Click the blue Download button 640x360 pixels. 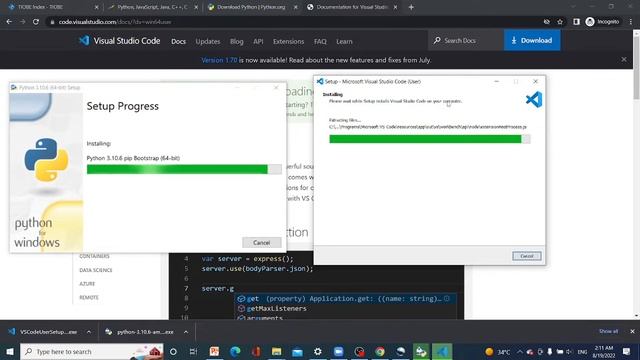coord(532,40)
